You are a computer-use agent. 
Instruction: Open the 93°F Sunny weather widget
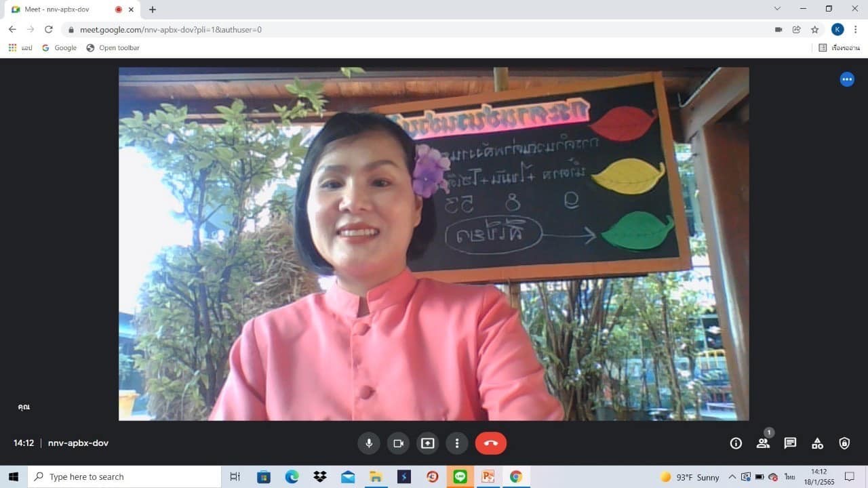coord(690,477)
